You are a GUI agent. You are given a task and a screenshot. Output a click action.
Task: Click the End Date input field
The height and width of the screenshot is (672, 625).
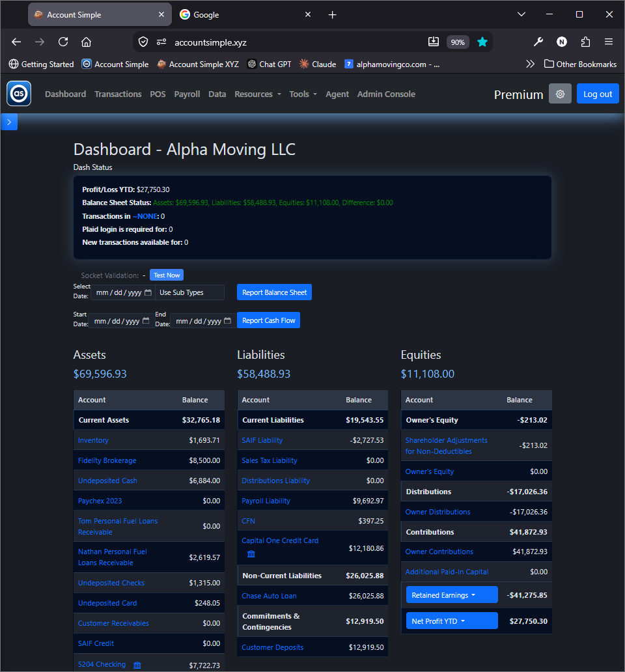202,320
